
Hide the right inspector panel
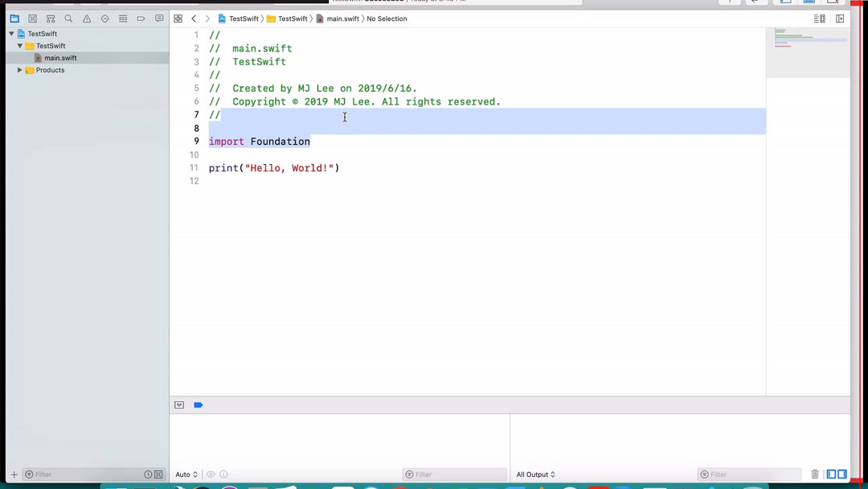point(840,18)
